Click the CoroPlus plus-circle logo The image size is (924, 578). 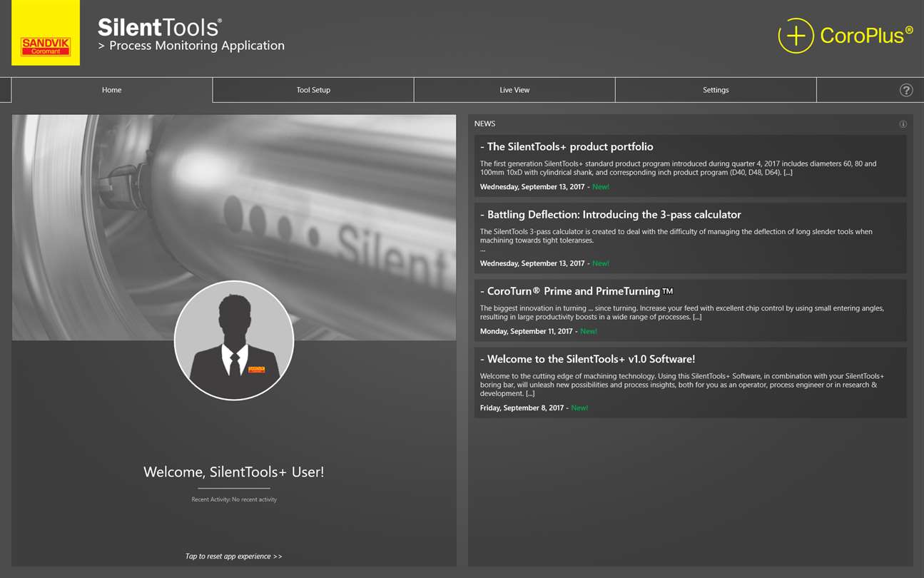(x=796, y=36)
